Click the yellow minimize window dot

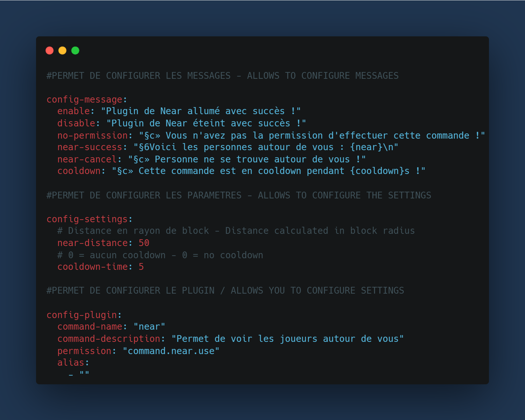pyautogui.click(x=62, y=51)
